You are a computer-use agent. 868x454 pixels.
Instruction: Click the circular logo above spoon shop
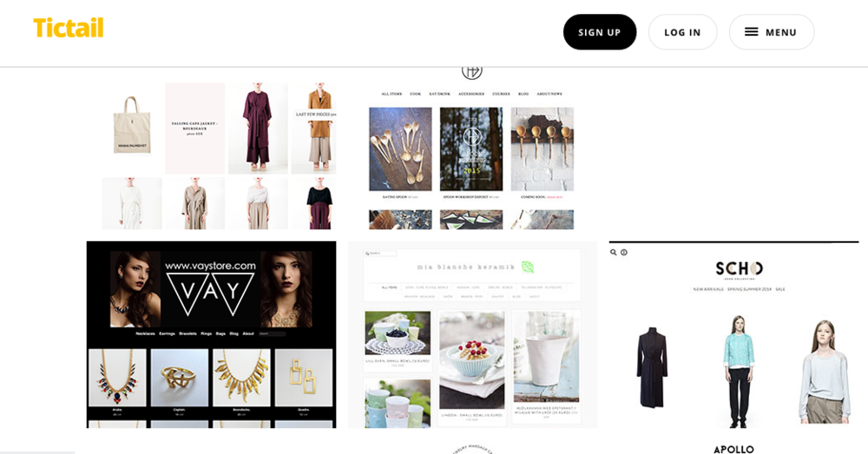tap(471, 72)
